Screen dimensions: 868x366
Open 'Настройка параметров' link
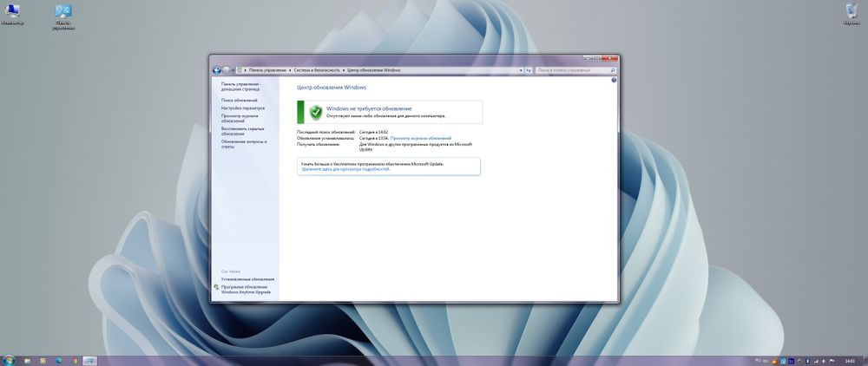[243, 108]
